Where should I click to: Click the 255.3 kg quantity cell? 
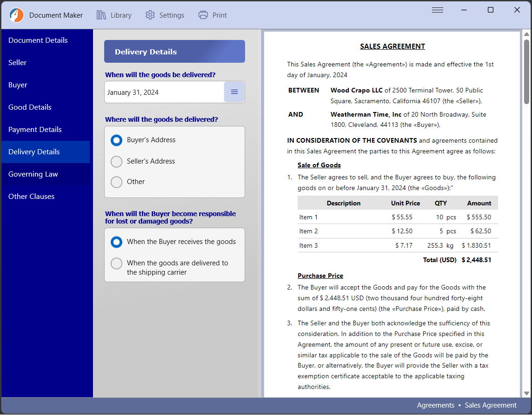440,245
